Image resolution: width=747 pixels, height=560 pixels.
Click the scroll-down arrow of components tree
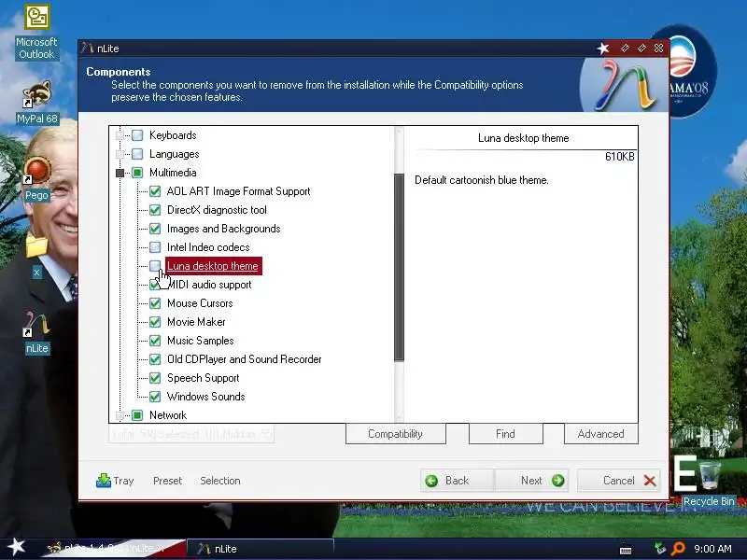(400, 417)
